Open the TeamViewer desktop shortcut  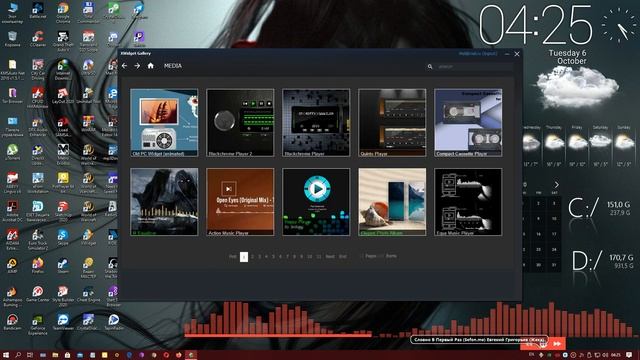click(x=63, y=322)
